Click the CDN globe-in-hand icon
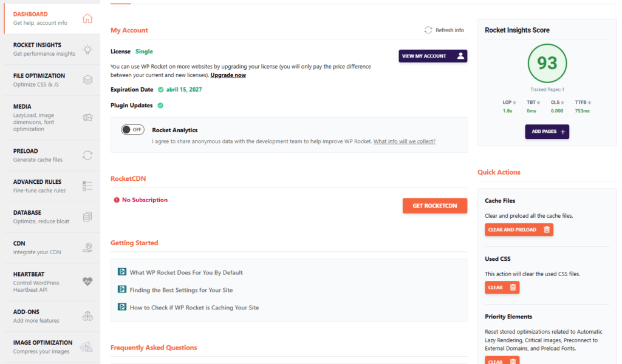Screen dimensions: 622x364 (x=87, y=248)
